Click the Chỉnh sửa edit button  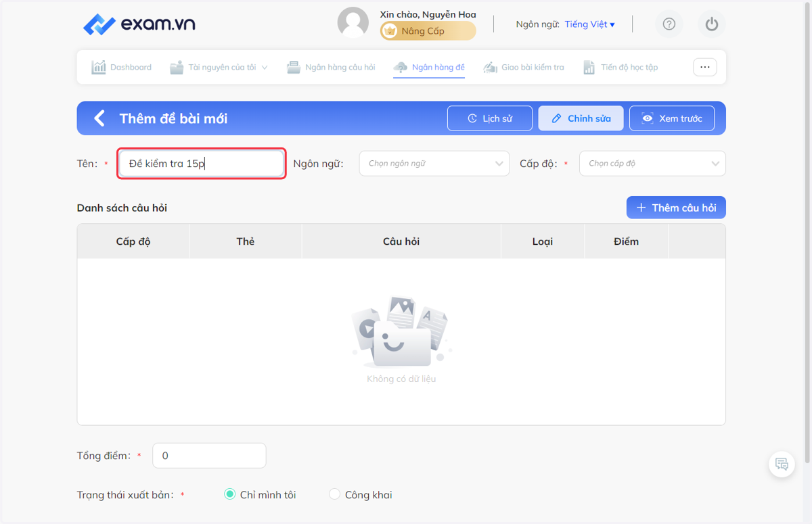coord(581,118)
